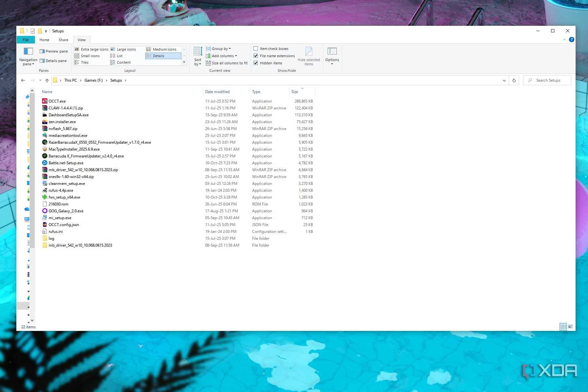Select Content layout
This screenshot has height=392, width=588.
click(x=120, y=62)
